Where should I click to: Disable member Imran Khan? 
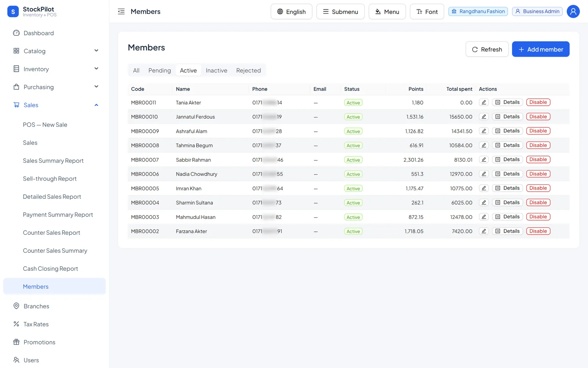tap(538, 188)
